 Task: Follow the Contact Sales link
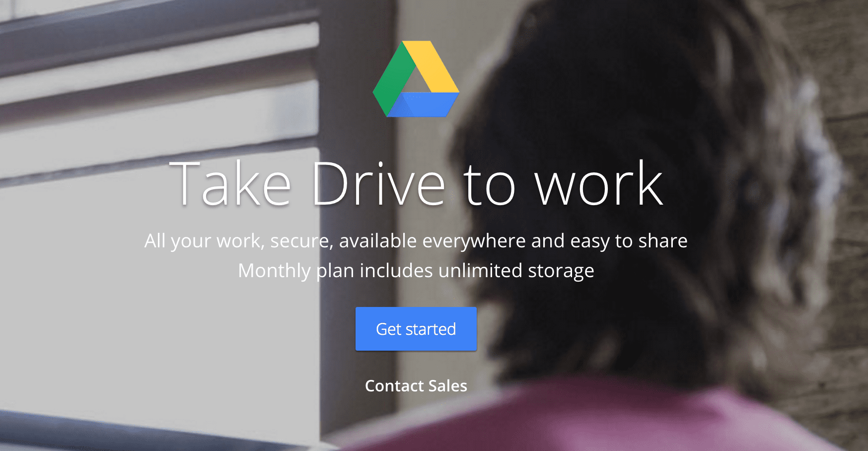pyautogui.click(x=416, y=386)
